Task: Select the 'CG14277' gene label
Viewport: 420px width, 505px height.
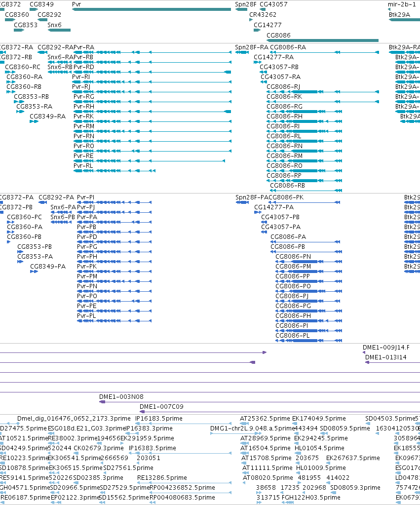Action: [x=267, y=25]
